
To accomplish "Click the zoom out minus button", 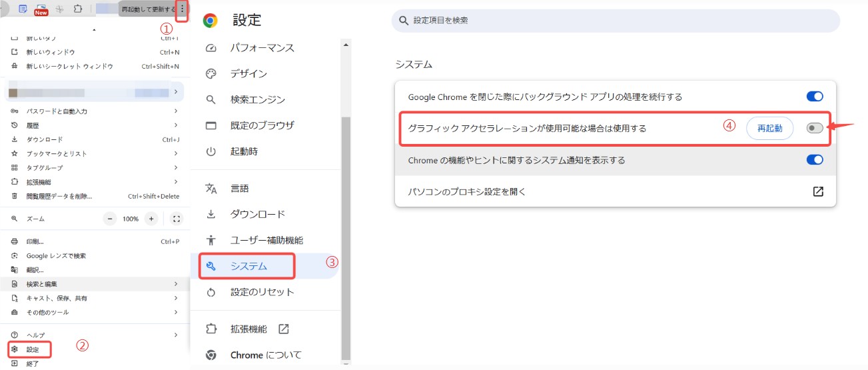I will (110, 219).
